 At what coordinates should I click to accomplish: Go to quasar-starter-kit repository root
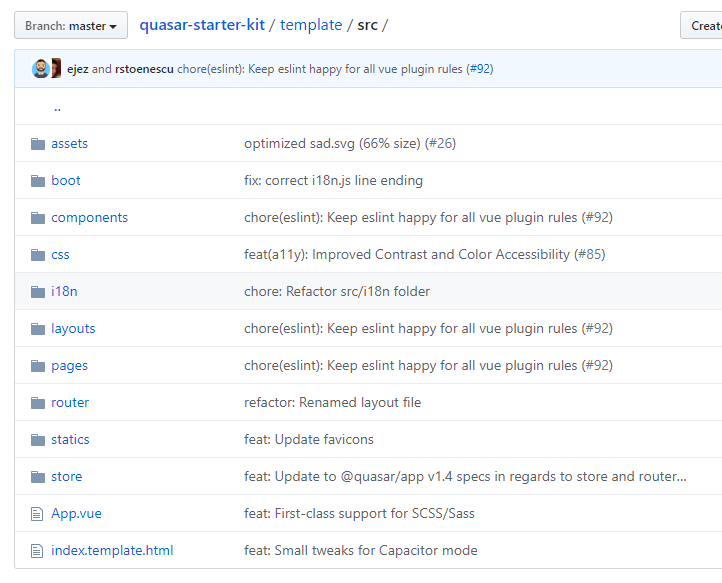(202, 25)
